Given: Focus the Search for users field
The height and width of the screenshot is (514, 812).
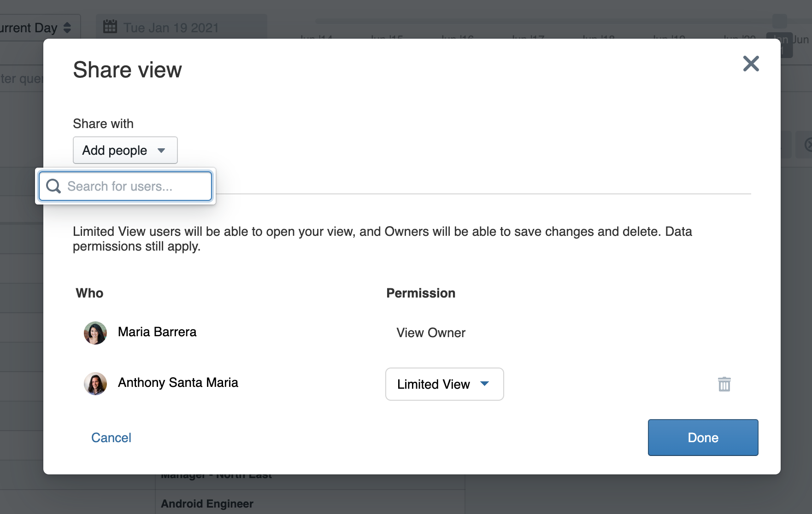Looking at the screenshot, I should pyautogui.click(x=134, y=186).
